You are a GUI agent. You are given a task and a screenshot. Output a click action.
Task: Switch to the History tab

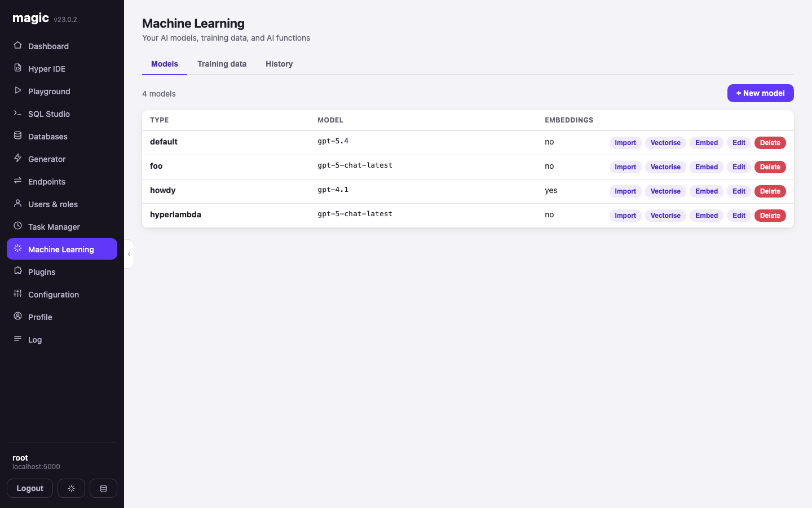click(279, 64)
